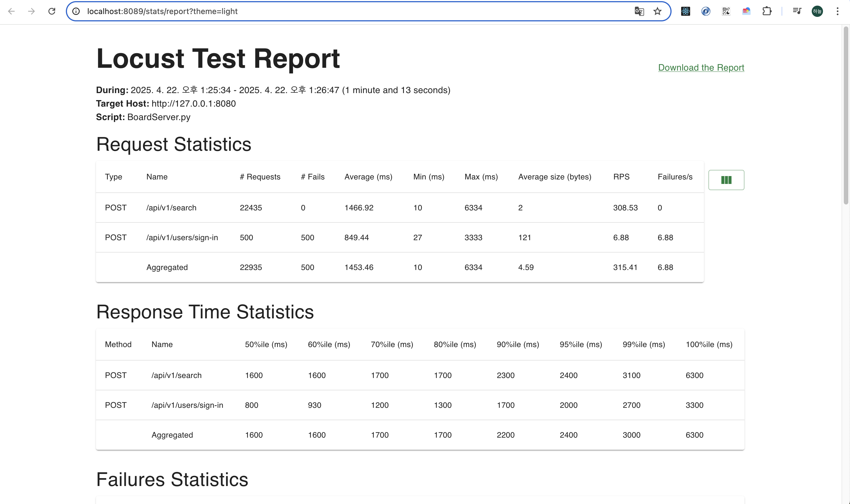Click the "80%ile (ms)" column header
Viewport: 850px width, 504px height.
point(455,345)
